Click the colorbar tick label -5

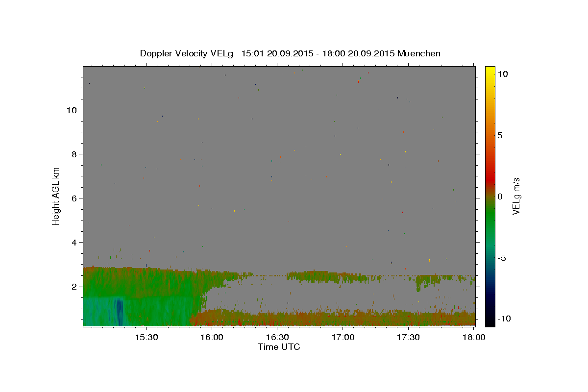pos(501,257)
